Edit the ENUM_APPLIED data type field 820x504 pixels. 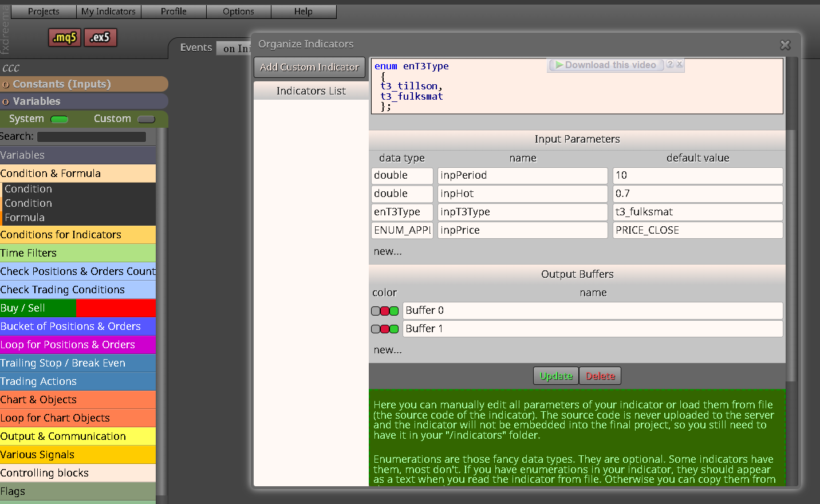402,230
